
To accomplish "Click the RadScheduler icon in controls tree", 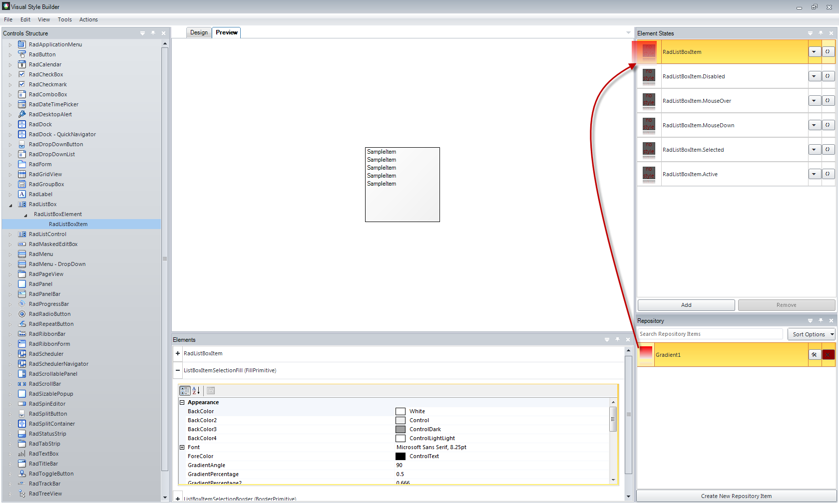I will coord(22,354).
